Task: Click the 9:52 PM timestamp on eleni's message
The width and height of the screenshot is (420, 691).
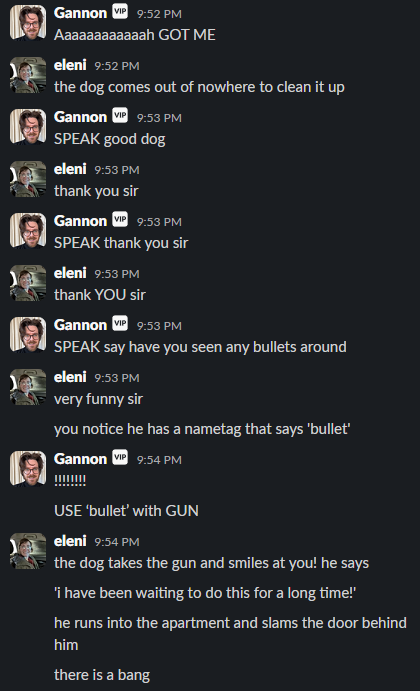Action: pyautogui.click(x=117, y=66)
